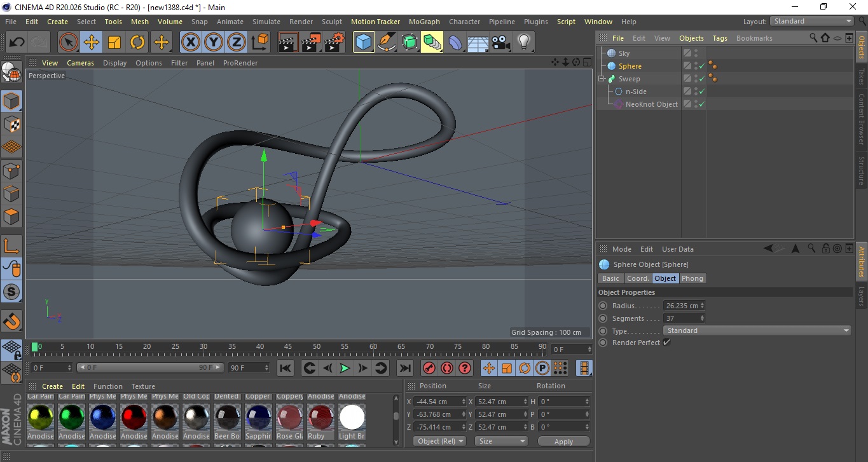This screenshot has width=868, height=462.
Task: Add a Camera object
Action: pos(500,43)
